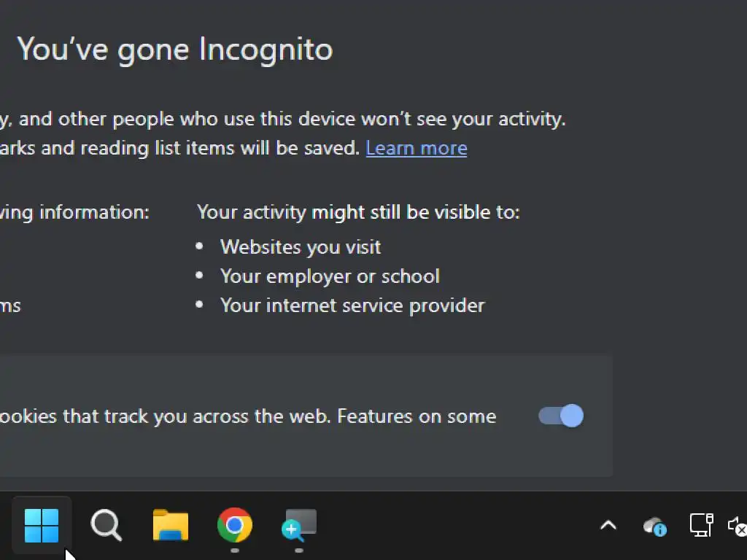The height and width of the screenshot is (560, 747).
Task: Click the cookies tracking description text
Action: [x=248, y=416]
